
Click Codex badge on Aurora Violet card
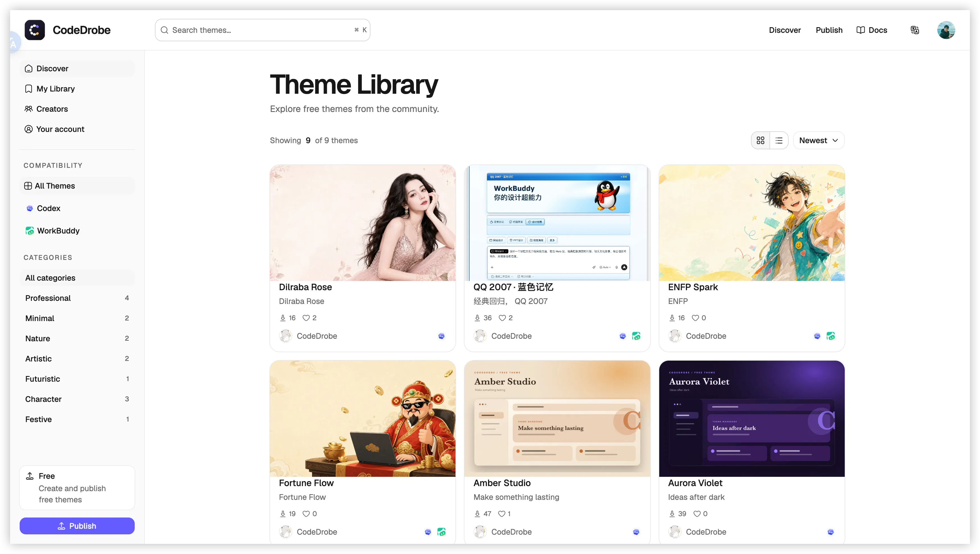pyautogui.click(x=830, y=532)
